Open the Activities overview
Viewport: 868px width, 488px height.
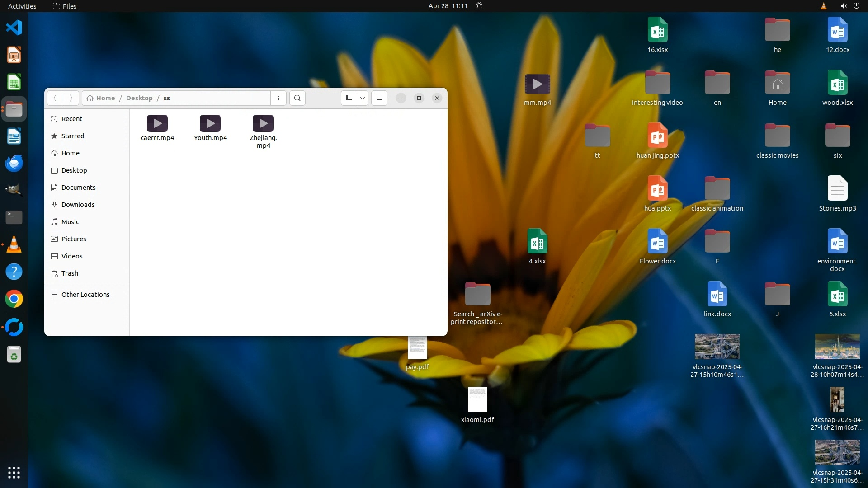tap(22, 6)
